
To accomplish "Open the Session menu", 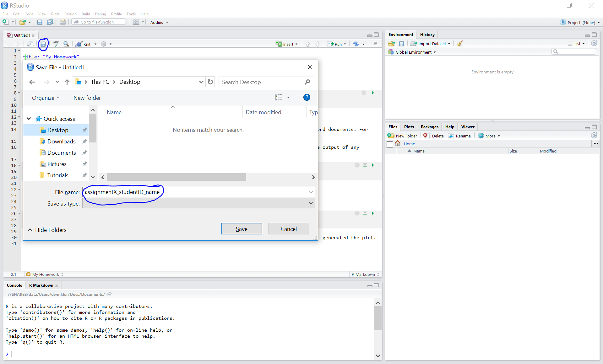I will point(70,14).
